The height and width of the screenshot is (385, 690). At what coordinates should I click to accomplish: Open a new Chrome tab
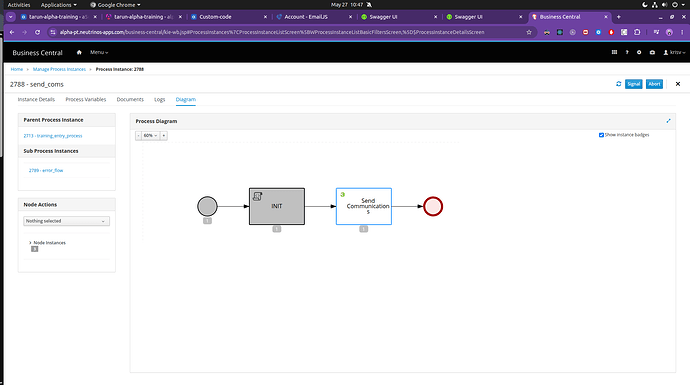pyautogui.click(x=619, y=17)
